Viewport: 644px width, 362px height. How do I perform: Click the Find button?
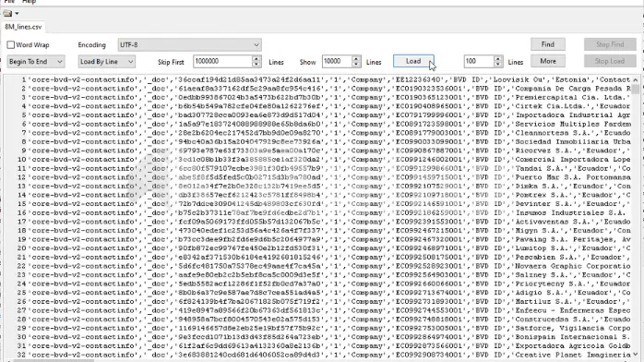(x=548, y=44)
